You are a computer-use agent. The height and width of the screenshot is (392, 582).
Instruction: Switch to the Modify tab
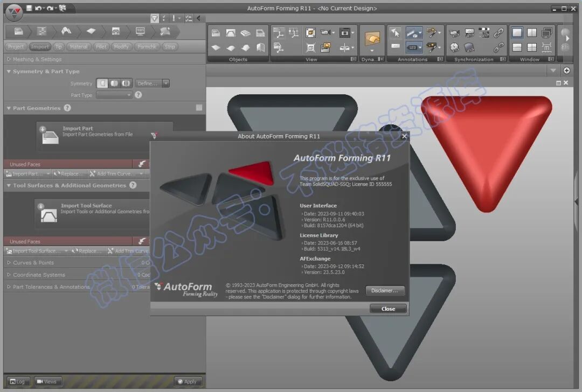pos(121,47)
